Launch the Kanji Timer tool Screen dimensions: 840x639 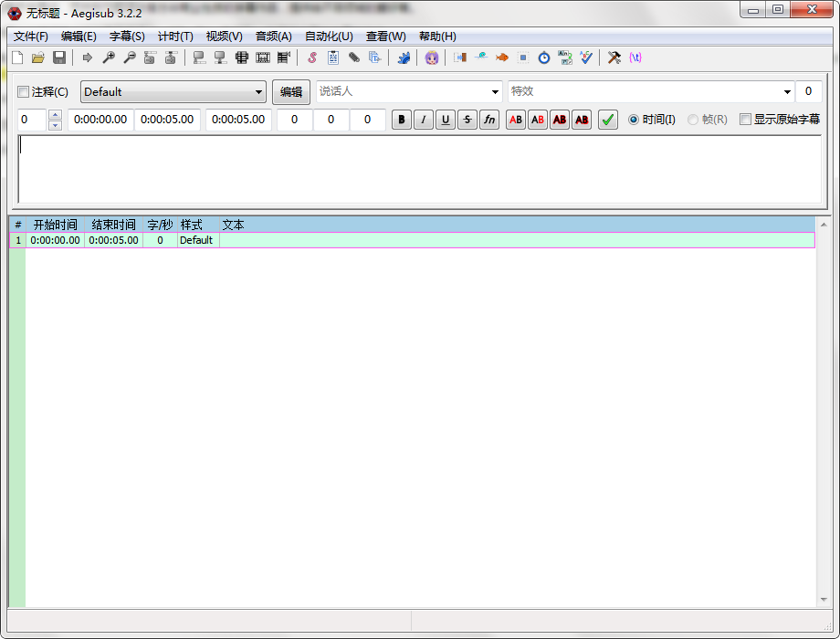(x=564, y=58)
